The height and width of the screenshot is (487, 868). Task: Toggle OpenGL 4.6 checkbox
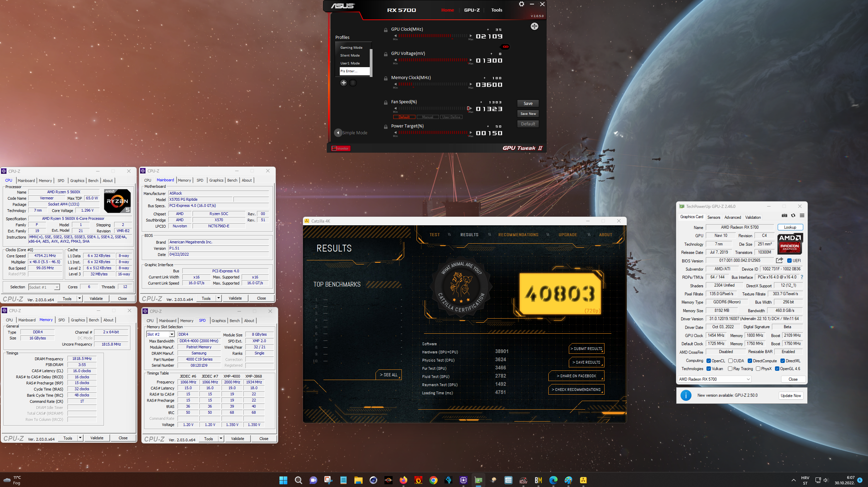[x=777, y=369]
